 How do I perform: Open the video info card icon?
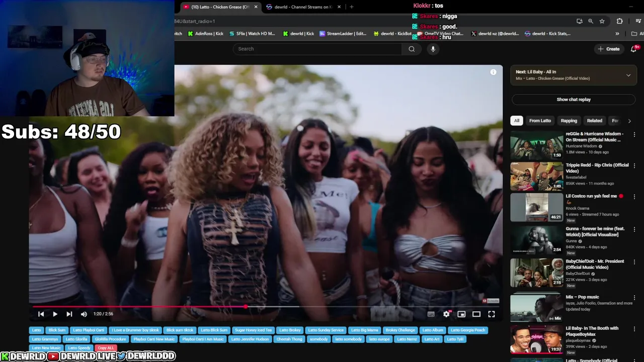(493, 72)
